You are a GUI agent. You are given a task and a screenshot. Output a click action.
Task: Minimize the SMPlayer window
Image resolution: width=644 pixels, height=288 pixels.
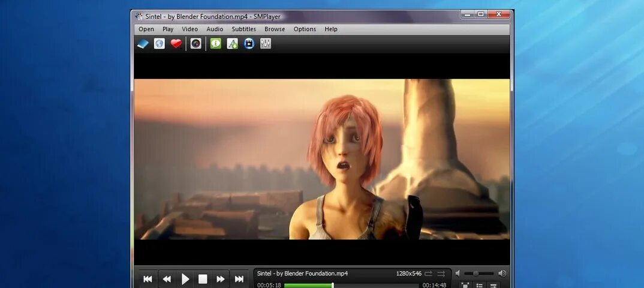[x=467, y=14]
